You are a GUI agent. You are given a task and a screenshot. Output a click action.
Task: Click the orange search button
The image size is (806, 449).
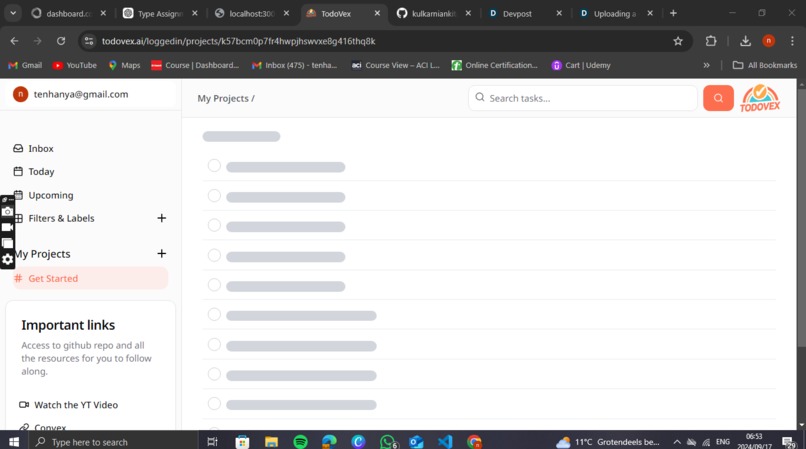coord(718,98)
